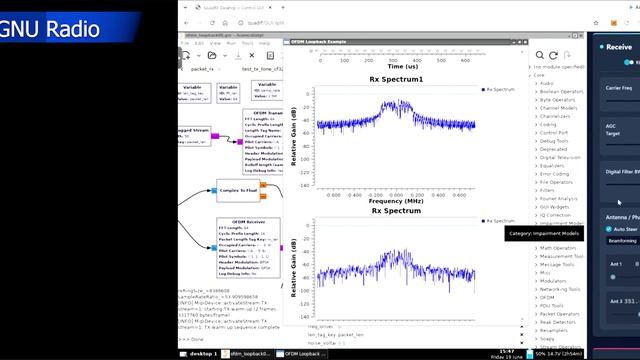Click the reload blocks refresh icon
Screen dimensions: 640x360
click(553, 55)
